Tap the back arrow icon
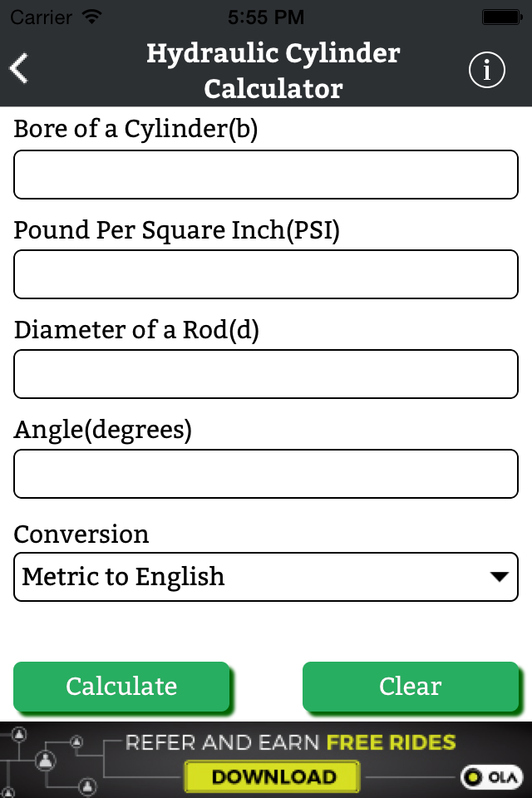The height and width of the screenshot is (798, 532). click(x=19, y=69)
